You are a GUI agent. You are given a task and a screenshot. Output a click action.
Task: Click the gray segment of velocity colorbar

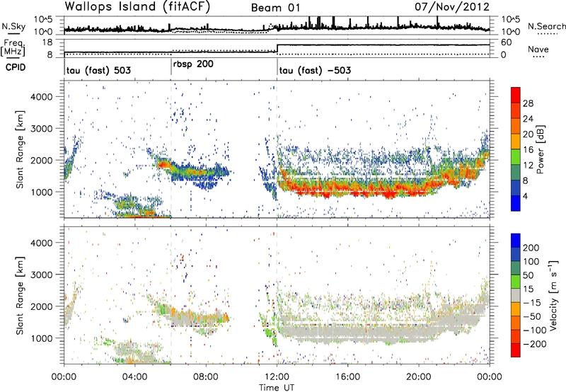click(516, 295)
